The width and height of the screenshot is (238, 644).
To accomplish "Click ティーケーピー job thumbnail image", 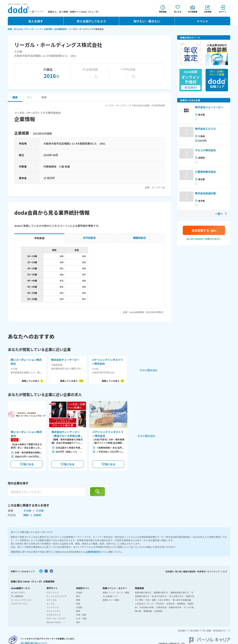I will pyautogui.click(x=67, y=414).
